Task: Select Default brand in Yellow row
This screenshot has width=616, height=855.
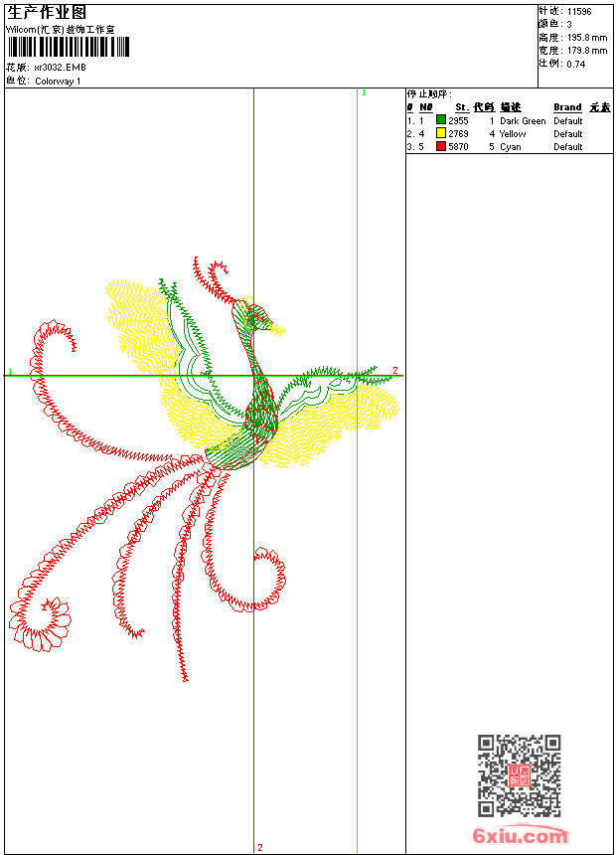Action: pyautogui.click(x=568, y=134)
